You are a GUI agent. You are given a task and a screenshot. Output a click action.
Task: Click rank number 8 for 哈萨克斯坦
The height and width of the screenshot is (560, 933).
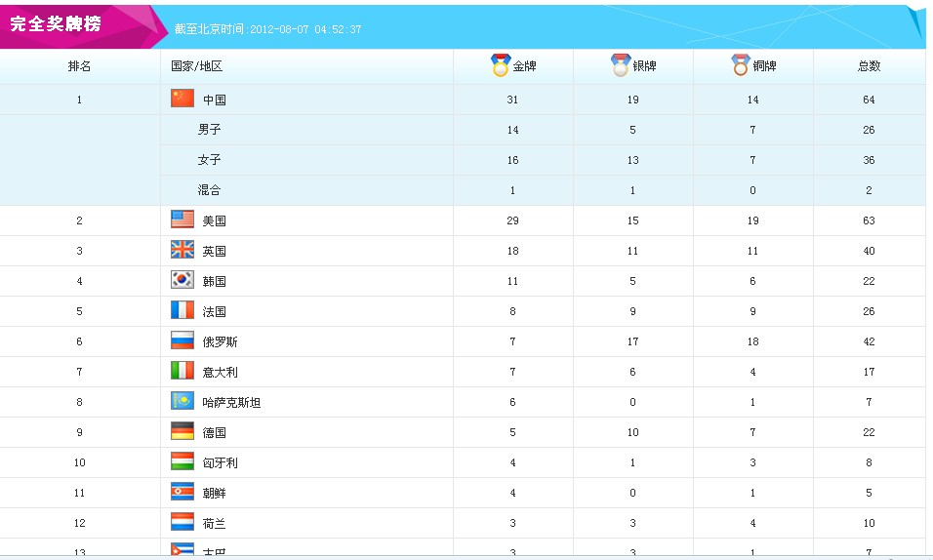coord(79,402)
